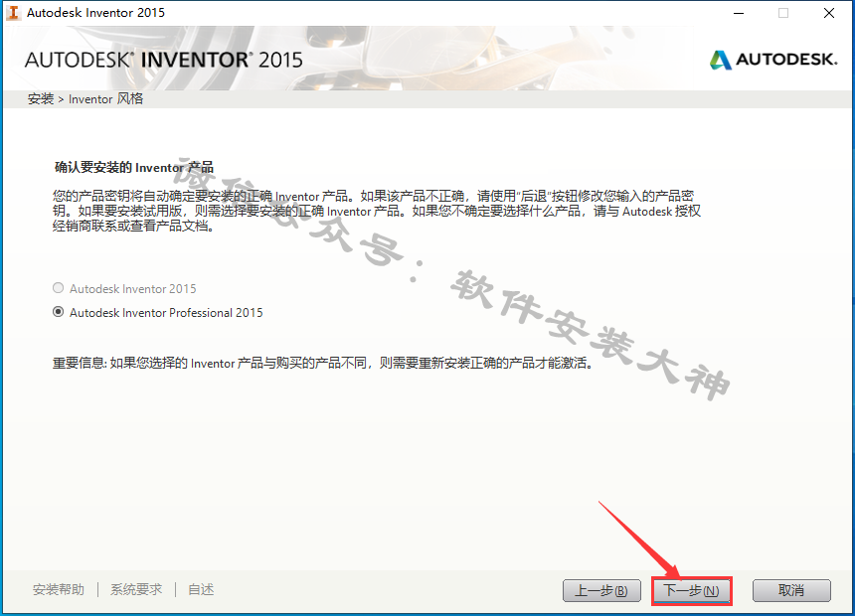
Task: Click the 重要信息 notice text
Action: coord(323,363)
